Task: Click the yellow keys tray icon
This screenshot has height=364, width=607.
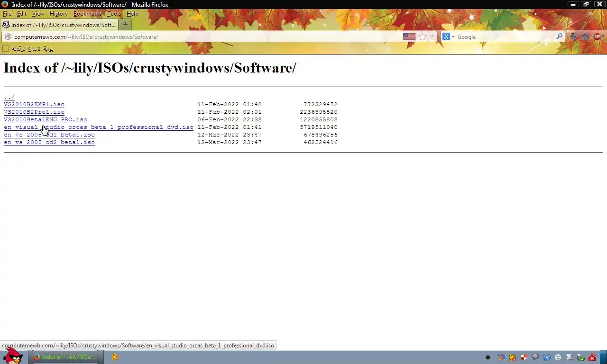Action: [512, 357]
